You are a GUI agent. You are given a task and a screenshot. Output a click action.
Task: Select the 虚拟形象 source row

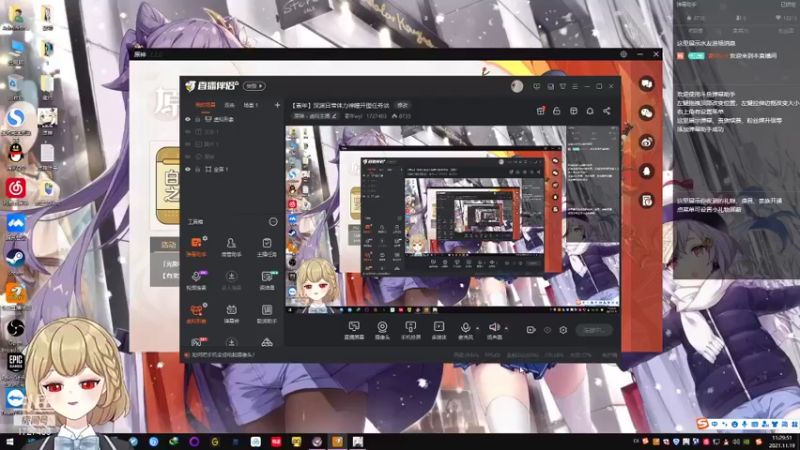pyautogui.click(x=232, y=119)
